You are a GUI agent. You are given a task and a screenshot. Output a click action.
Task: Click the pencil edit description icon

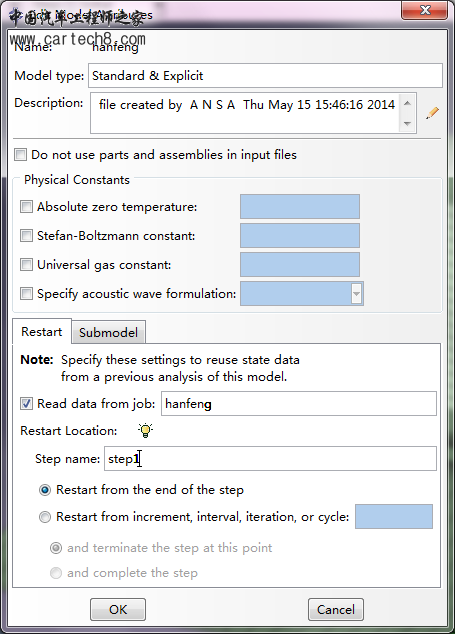coord(432,113)
